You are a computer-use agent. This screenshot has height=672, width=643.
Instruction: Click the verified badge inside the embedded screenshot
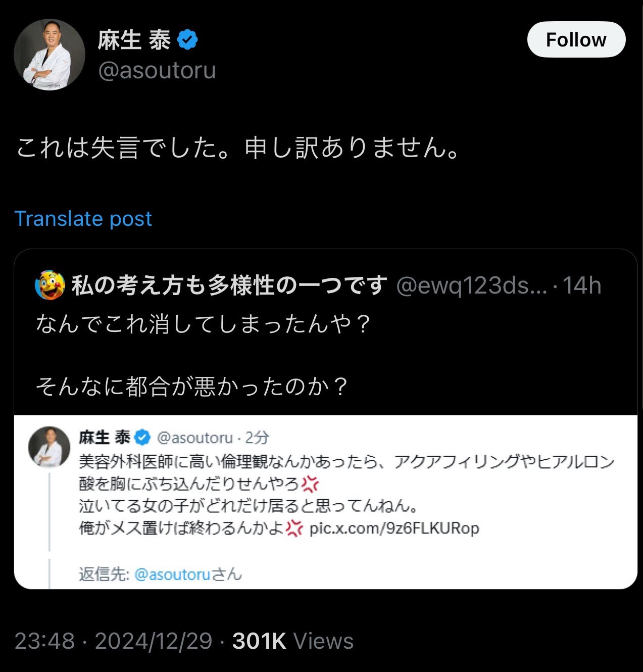point(142,438)
